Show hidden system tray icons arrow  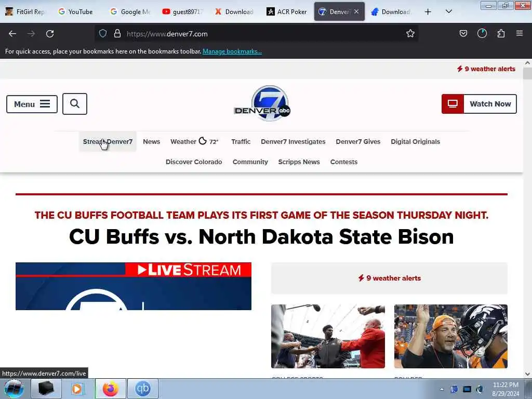442,390
